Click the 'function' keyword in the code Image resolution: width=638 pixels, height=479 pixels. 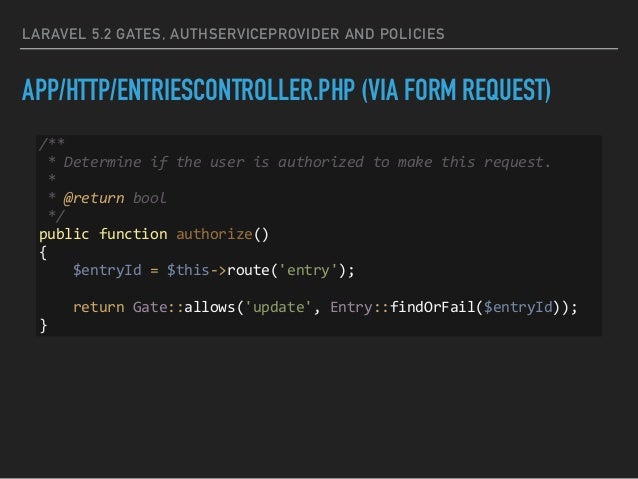[x=133, y=234]
